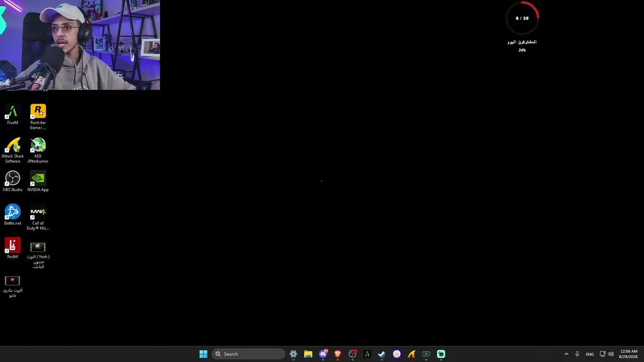Open Steam from the taskbar

point(382,354)
